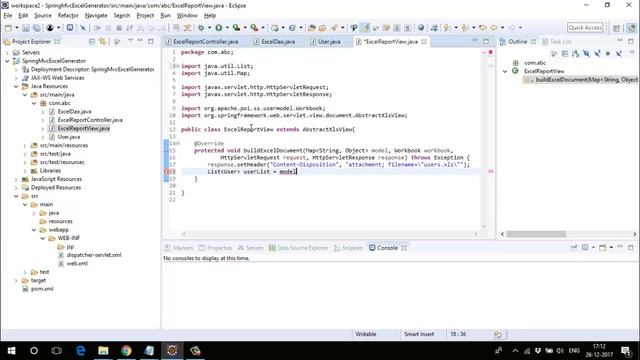This screenshot has height=360, width=640.
Task: Click the editor horizontal scrollbar
Action: click(330, 234)
